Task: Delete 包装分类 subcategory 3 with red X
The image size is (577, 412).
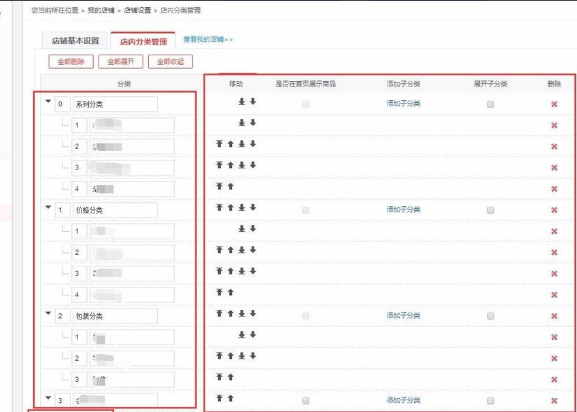Action: 554,380
